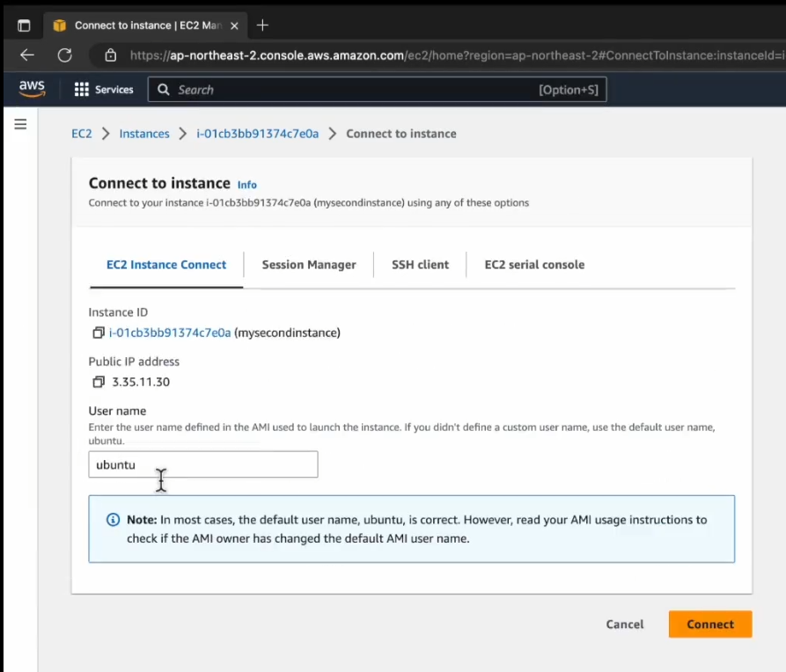Image resolution: width=786 pixels, height=672 pixels.
Task: Go to the Instances breadcrumb link
Action: [x=144, y=134]
